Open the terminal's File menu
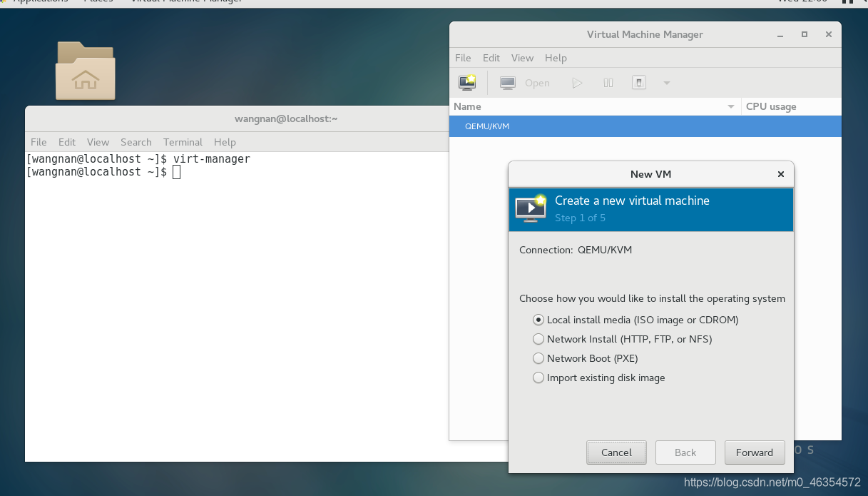The width and height of the screenshot is (868, 496). [39, 142]
